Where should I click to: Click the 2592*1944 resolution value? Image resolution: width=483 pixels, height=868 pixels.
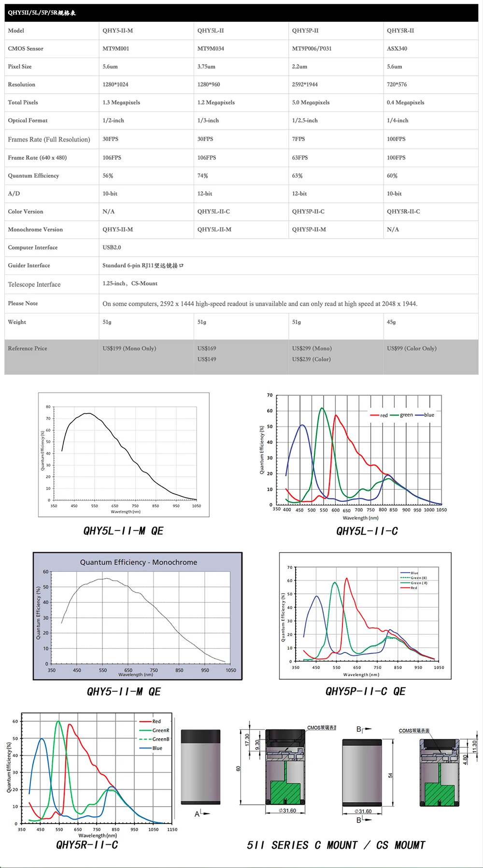(x=305, y=85)
